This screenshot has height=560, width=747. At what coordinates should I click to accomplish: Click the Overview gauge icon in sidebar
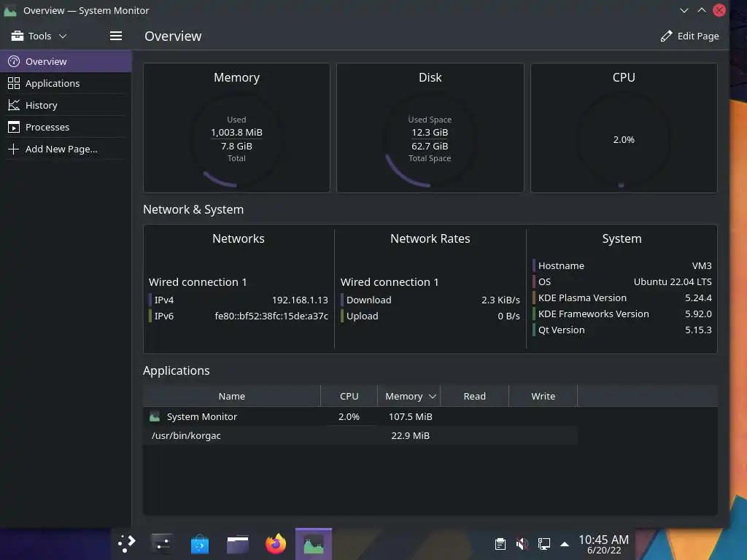coord(14,61)
